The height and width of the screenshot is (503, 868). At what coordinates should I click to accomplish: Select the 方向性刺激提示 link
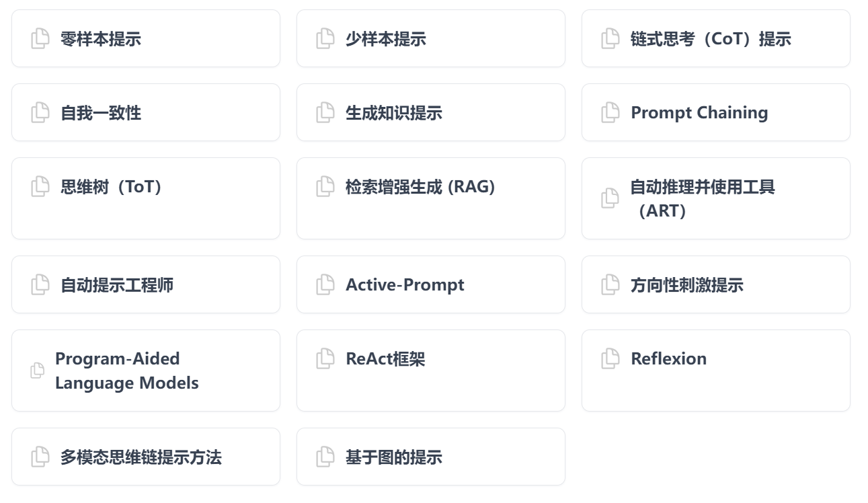687,285
